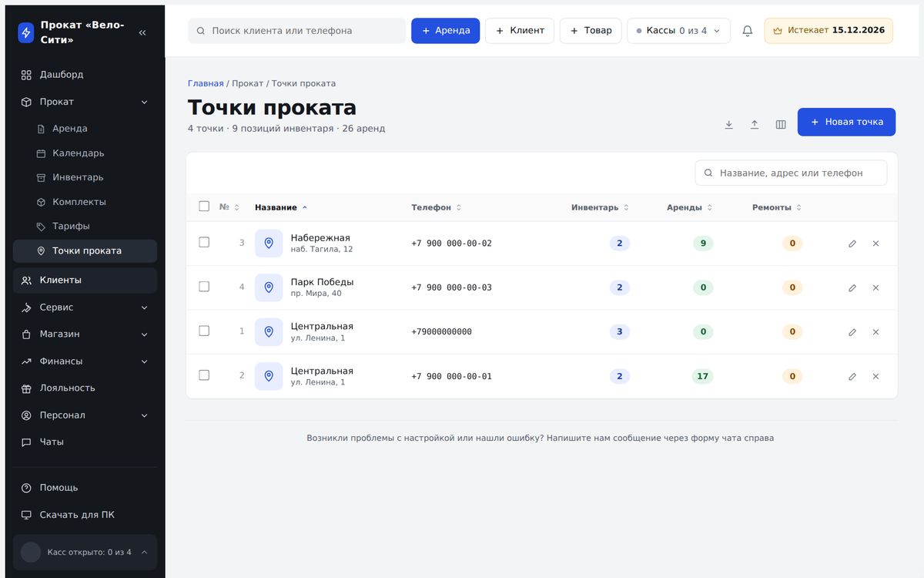The height and width of the screenshot is (578, 924).
Task: Click the + Клиент button
Action: click(520, 31)
